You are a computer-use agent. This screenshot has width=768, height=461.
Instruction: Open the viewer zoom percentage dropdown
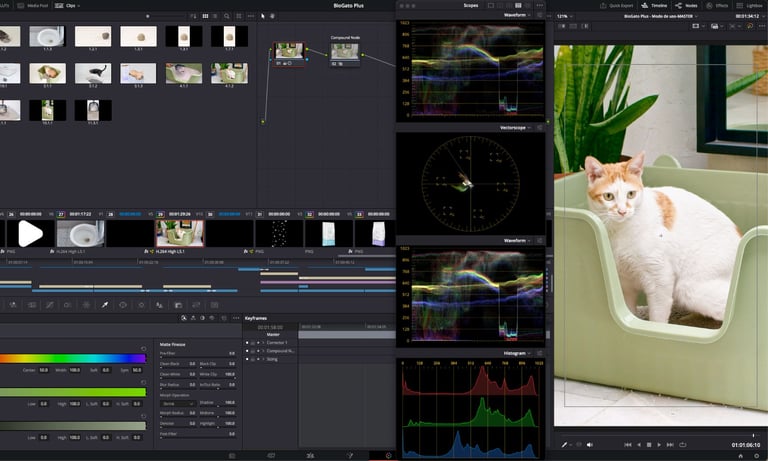(x=565, y=16)
